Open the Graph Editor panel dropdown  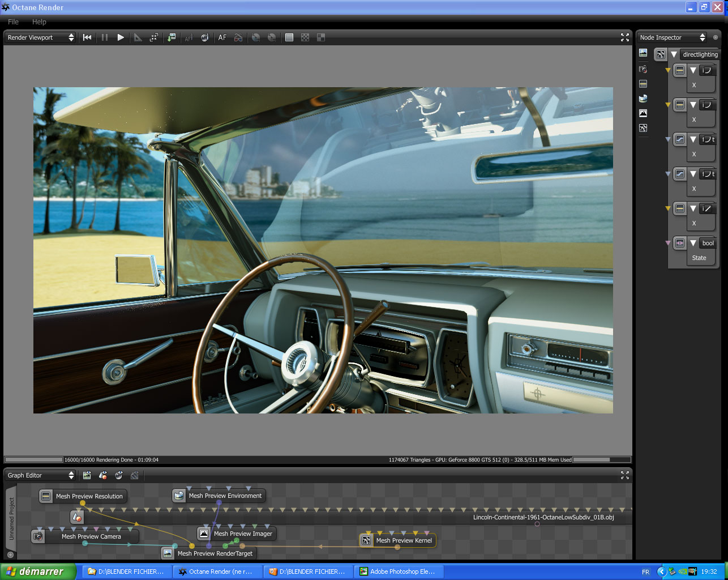(x=40, y=475)
